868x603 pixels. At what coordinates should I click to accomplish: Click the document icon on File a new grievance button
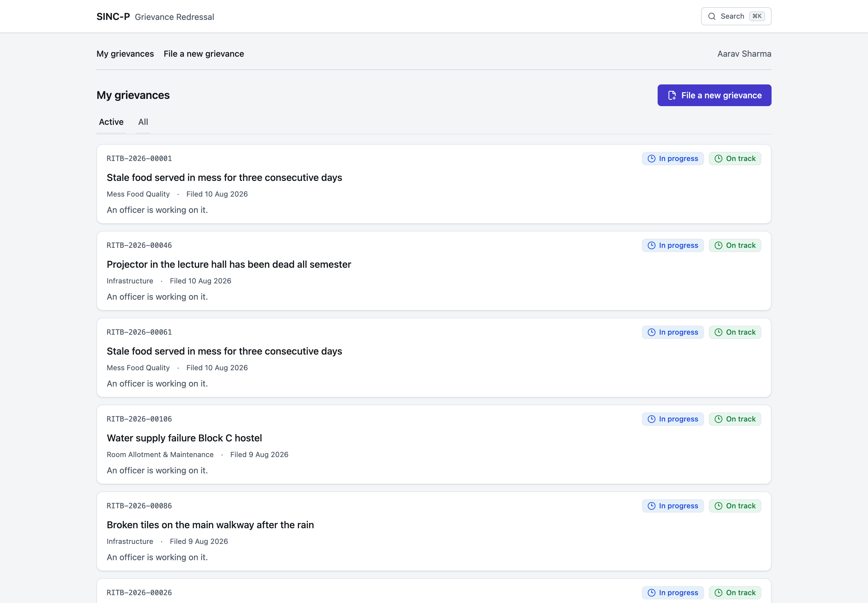point(671,95)
